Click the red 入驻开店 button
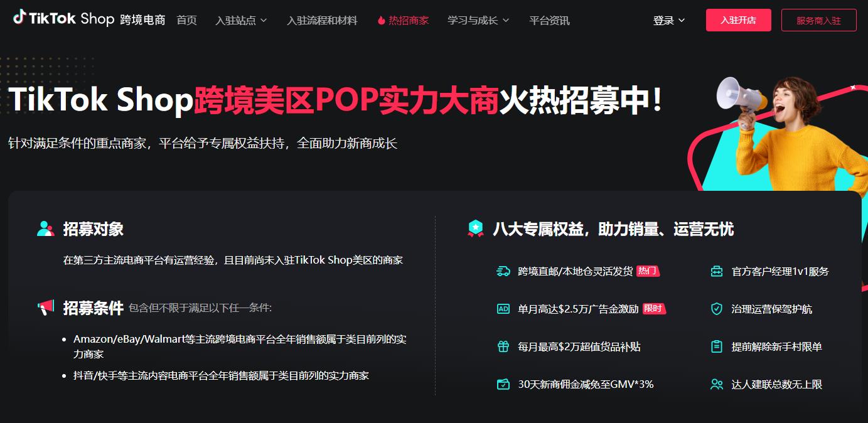The width and height of the screenshot is (868, 423). coord(738,20)
